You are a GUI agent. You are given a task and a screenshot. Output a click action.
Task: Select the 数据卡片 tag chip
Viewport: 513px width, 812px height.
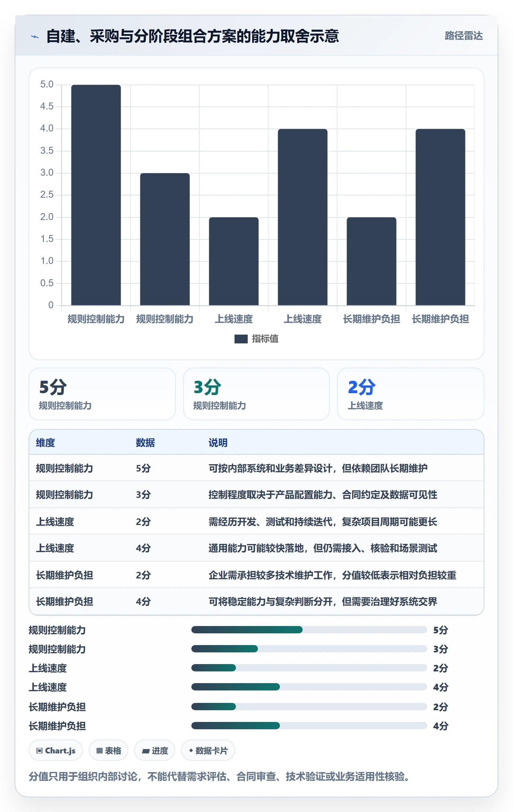[x=208, y=750]
